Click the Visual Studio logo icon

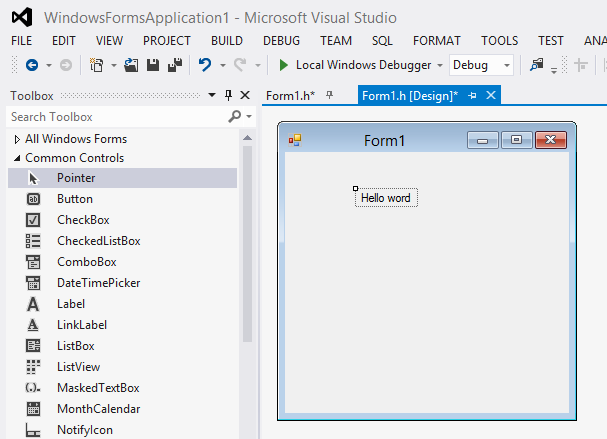pos(22,17)
